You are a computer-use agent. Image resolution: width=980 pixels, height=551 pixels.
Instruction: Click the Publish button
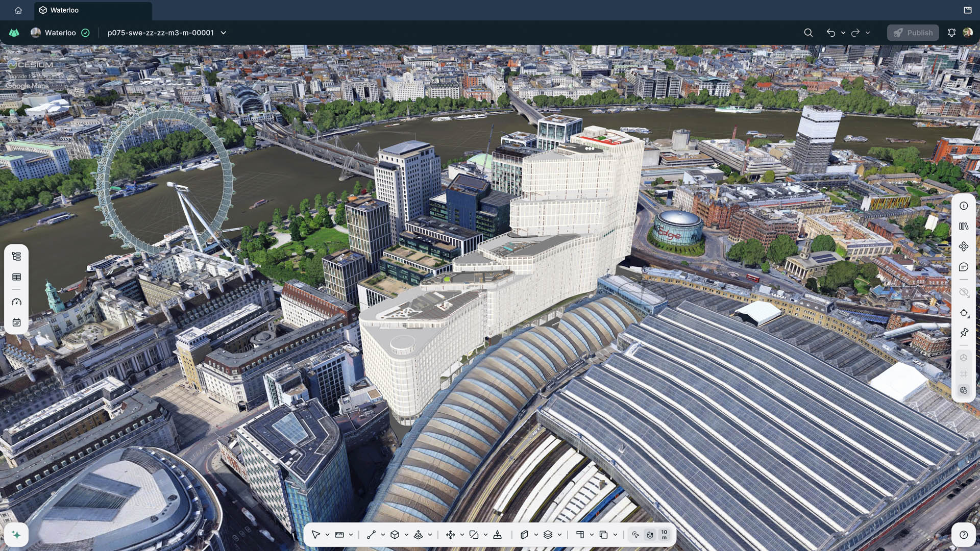(x=913, y=33)
